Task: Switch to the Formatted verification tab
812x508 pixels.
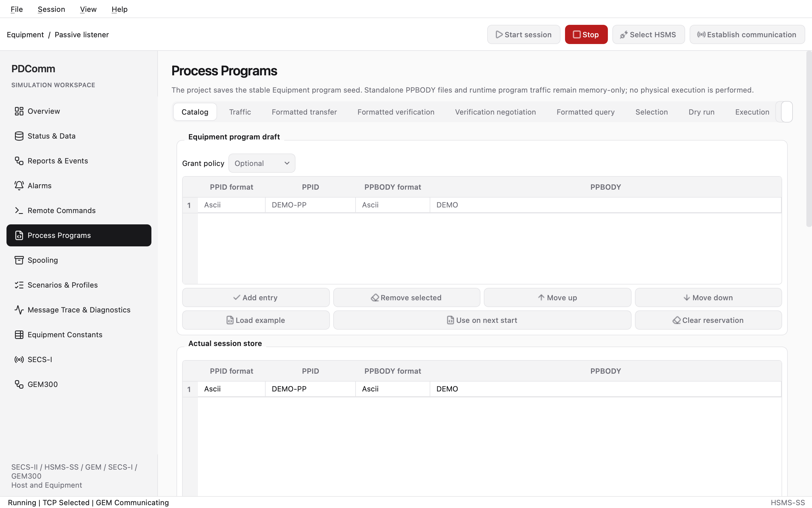Action: [396, 112]
